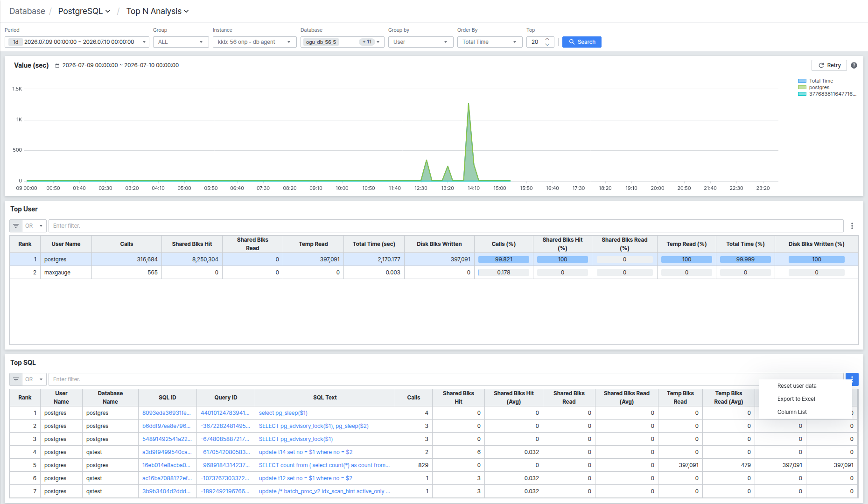Image resolution: width=868 pixels, height=504 pixels.
Task: Click the blue Search button
Action: (581, 42)
